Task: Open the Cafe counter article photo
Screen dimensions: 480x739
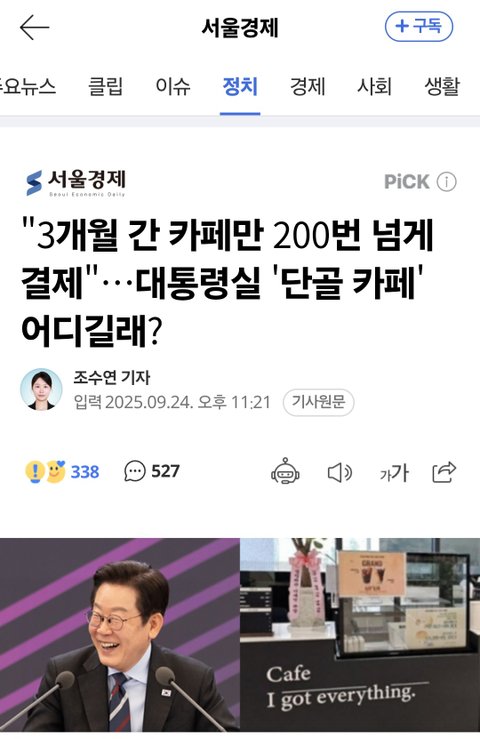Action: click(x=360, y=634)
